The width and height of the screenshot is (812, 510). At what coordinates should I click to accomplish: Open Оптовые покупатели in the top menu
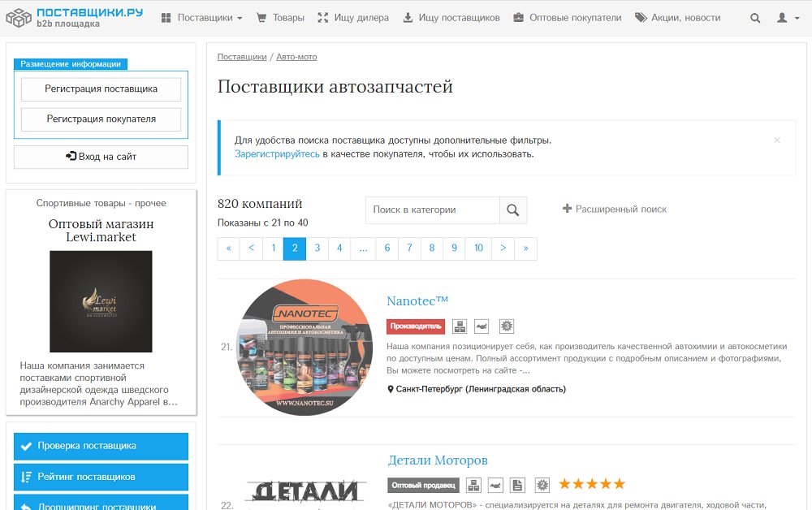click(567, 18)
